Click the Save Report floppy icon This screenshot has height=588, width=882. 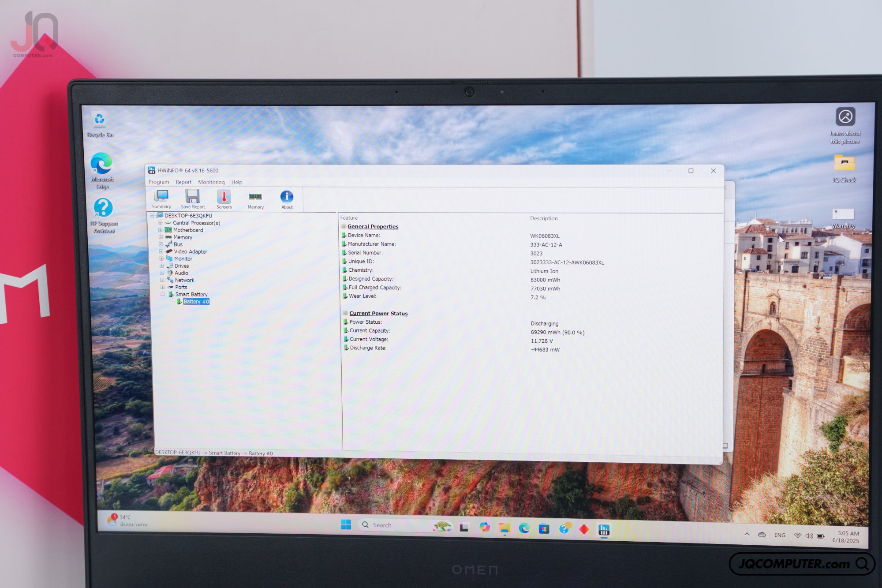(x=193, y=199)
